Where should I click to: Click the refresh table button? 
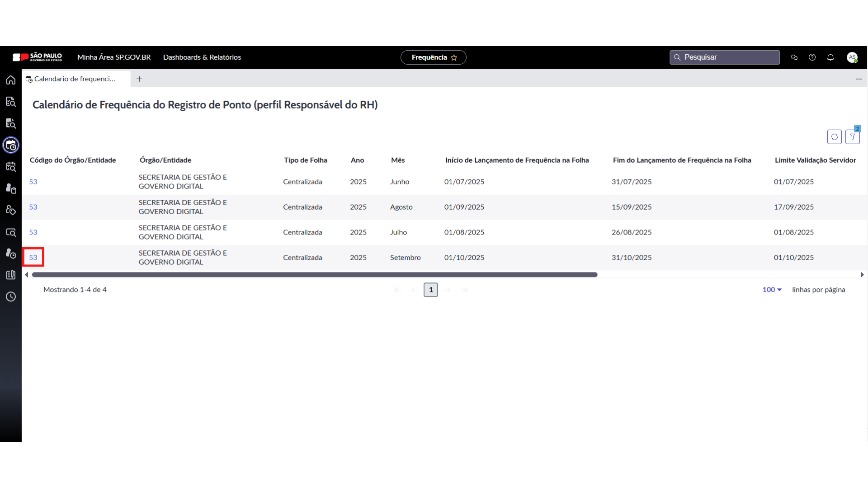[x=834, y=137]
